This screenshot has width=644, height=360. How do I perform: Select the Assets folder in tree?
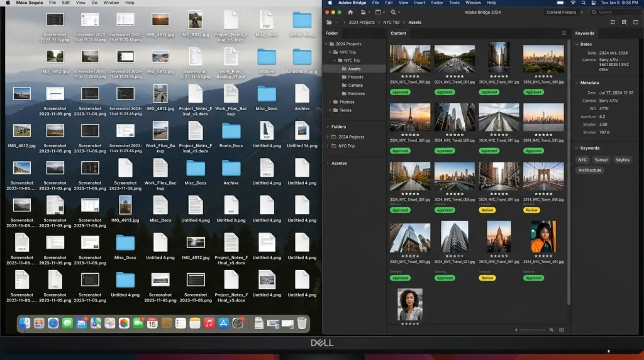pyautogui.click(x=355, y=69)
